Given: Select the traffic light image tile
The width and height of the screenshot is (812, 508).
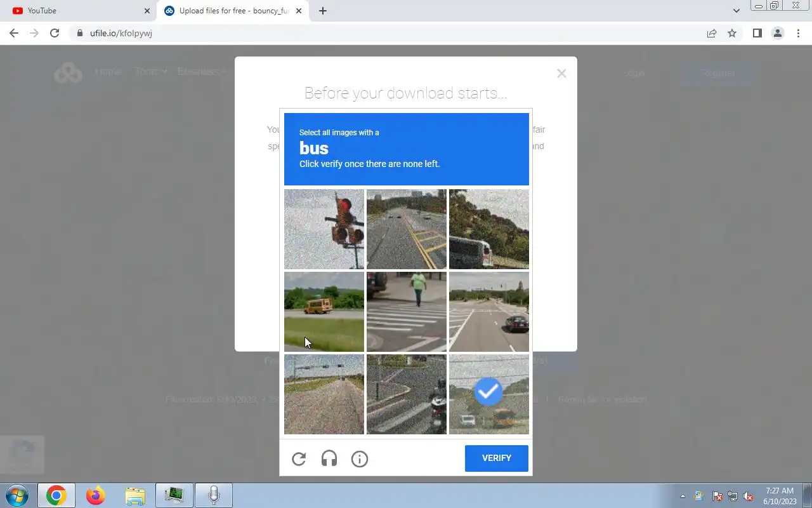Looking at the screenshot, I should (324, 229).
